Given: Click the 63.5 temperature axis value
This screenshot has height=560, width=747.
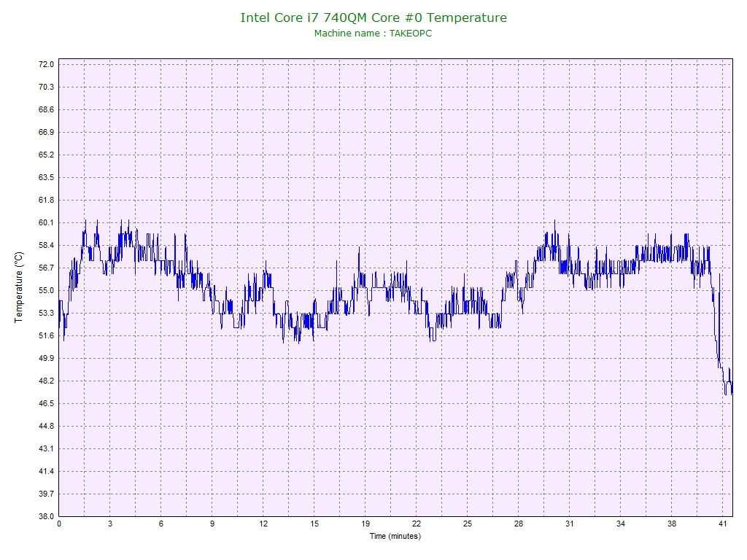Looking at the screenshot, I should 46,177.
